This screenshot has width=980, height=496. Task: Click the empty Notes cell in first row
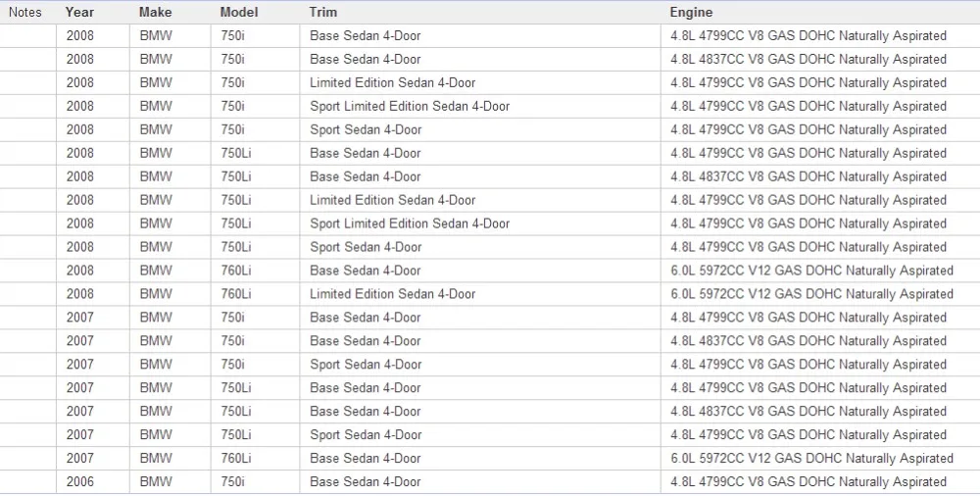coord(28,36)
